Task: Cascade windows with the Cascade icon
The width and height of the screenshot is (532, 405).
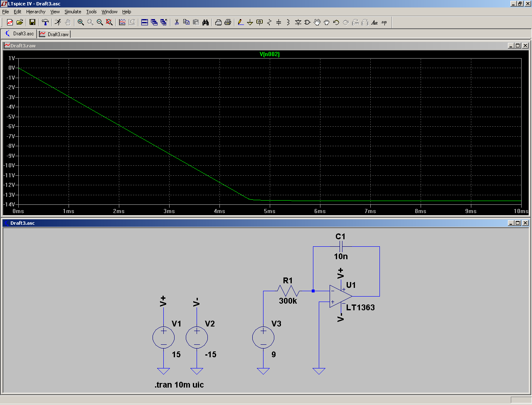Action: pyautogui.click(x=154, y=22)
